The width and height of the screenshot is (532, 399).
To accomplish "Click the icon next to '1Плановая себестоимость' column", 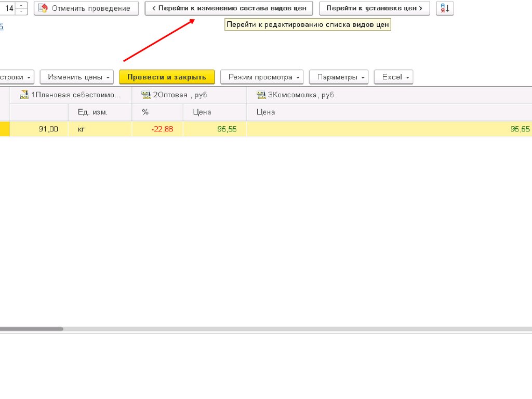I will (24, 95).
